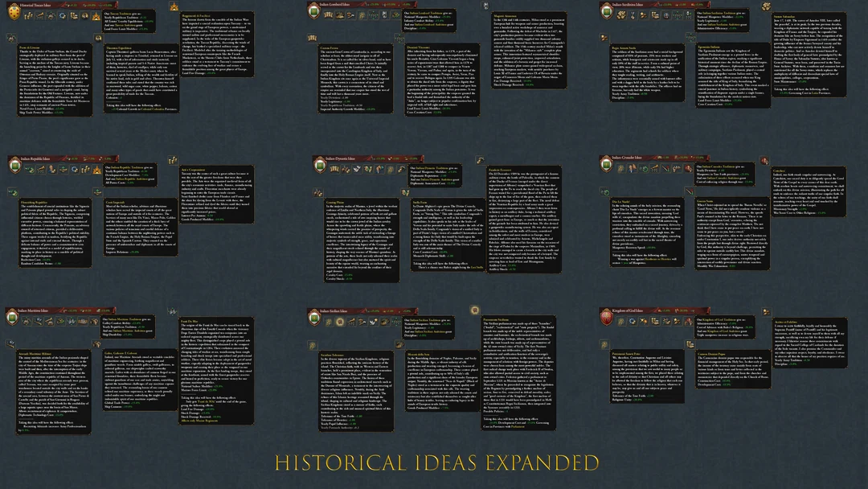
Task: Click the horse idea icon above Fundente Fremont
Action: [x=481, y=159]
